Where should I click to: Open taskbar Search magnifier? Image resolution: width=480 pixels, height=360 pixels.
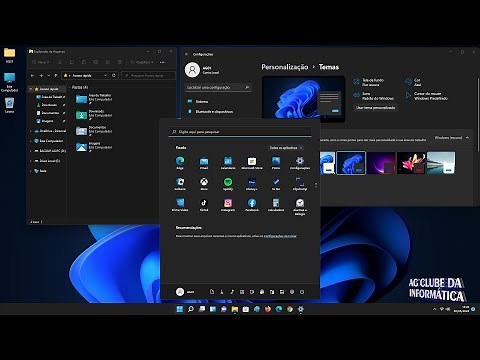(191, 309)
